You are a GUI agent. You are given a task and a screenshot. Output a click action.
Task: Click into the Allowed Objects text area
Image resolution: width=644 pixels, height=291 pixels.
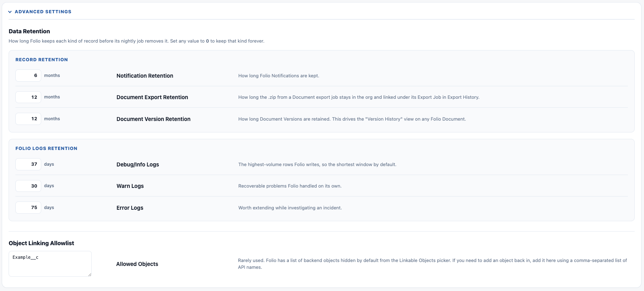pos(50,264)
